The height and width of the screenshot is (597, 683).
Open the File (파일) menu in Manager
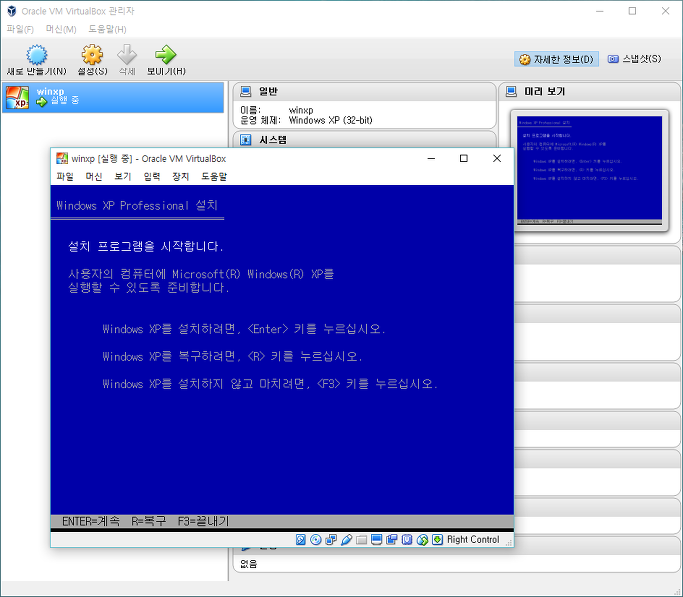coord(20,29)
